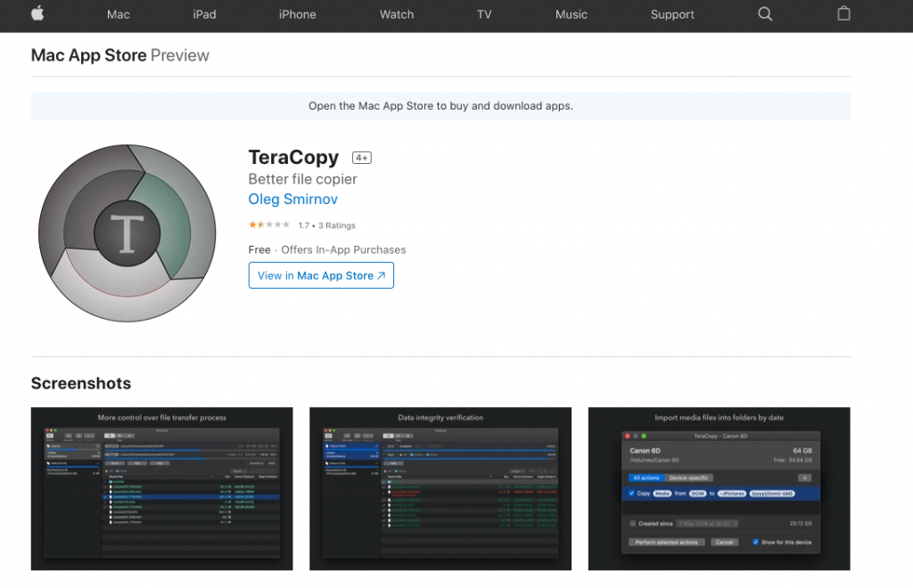This screenshot has height=588, width=913.
Task: Open the Support menu item
Action: click(x=672, y=14)
